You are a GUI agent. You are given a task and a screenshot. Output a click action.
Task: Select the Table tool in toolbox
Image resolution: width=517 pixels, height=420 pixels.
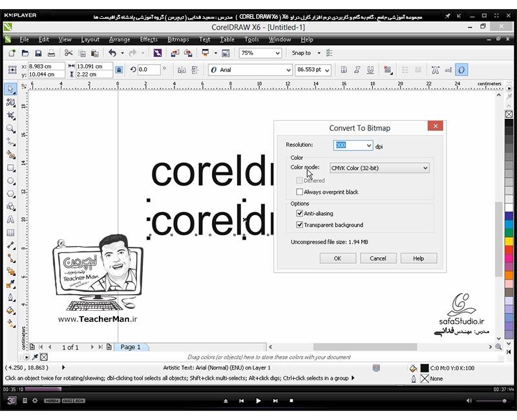10,233
